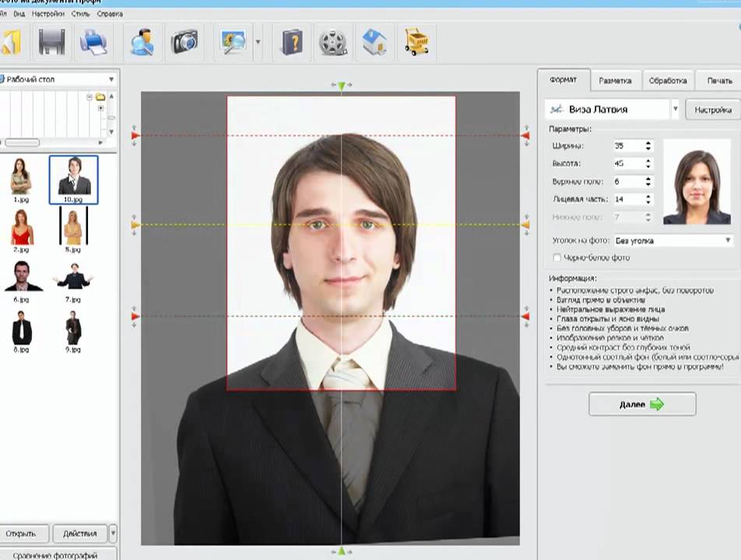Click the Print icon in toolbar
The width and height of the screenshot is (741, 560).
click(93, 41)
